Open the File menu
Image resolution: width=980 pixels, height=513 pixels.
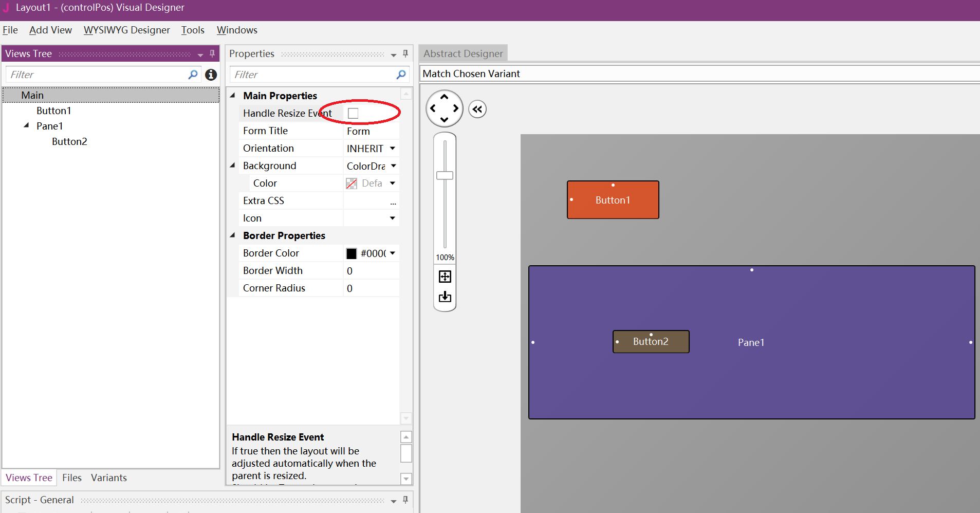(10, 30)
